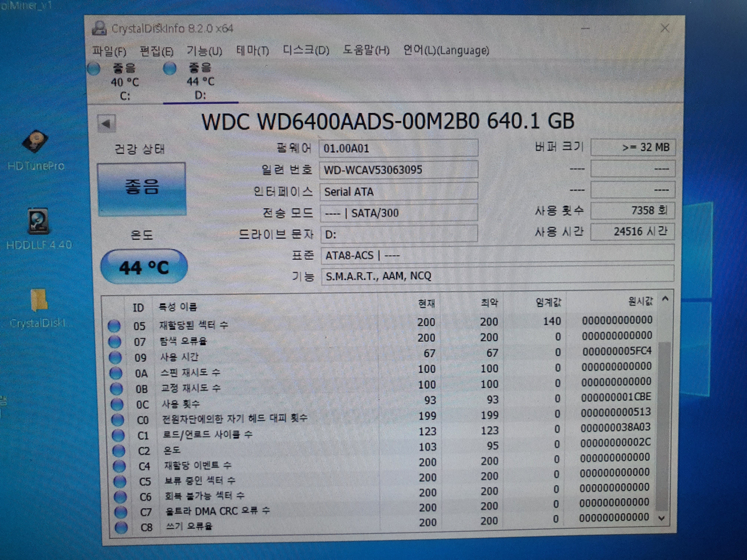Click the CrystalDiskInfo title bar app icon
747x560 pixels.
click(99, 28)
